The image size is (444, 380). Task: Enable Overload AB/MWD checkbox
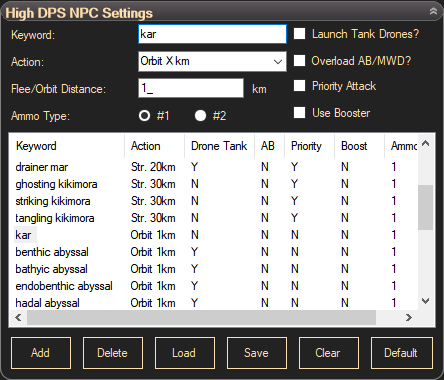coord(299,61)
